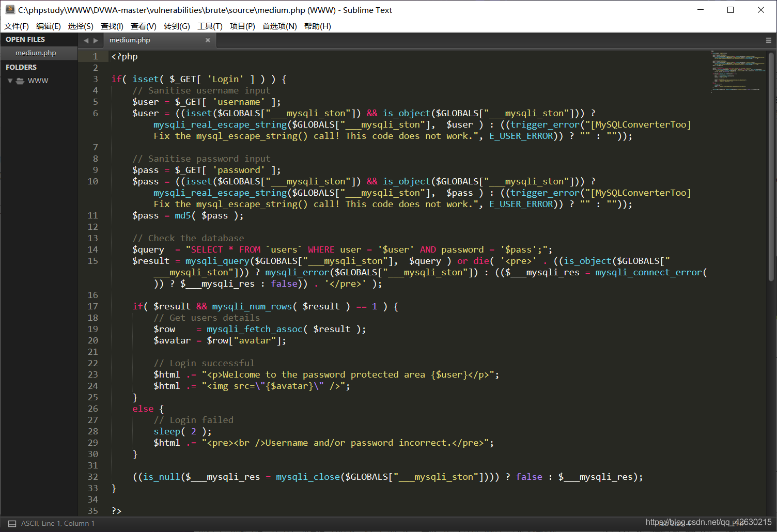Click the '<?php' opening tag
777x532 pixels.
pyautogui.click(x=125, y=56)
